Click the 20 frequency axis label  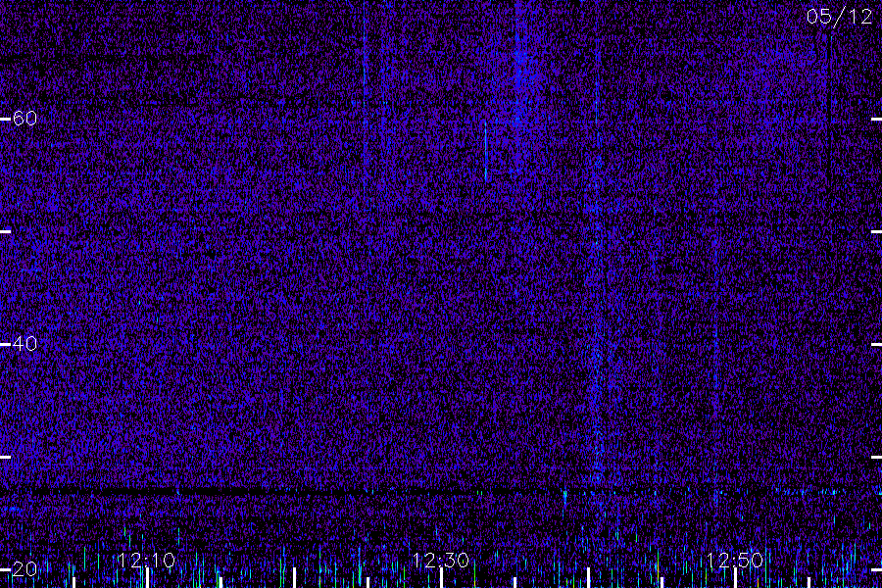(x=24, y=568)
